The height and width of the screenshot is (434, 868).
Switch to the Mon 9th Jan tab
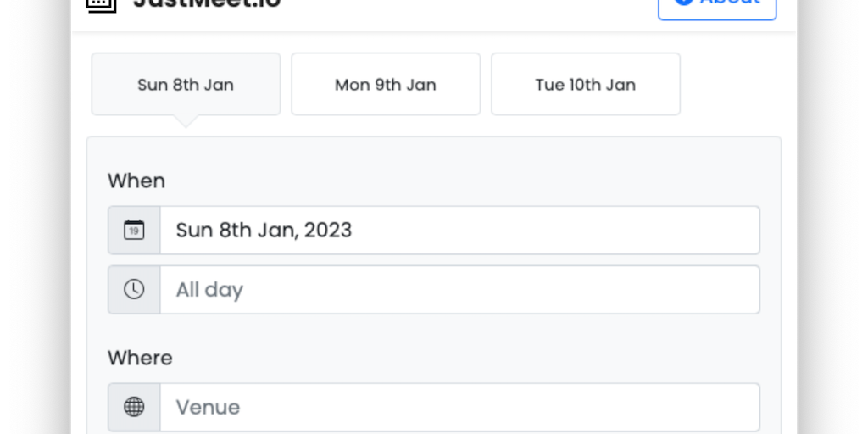[x=386, y=85]
